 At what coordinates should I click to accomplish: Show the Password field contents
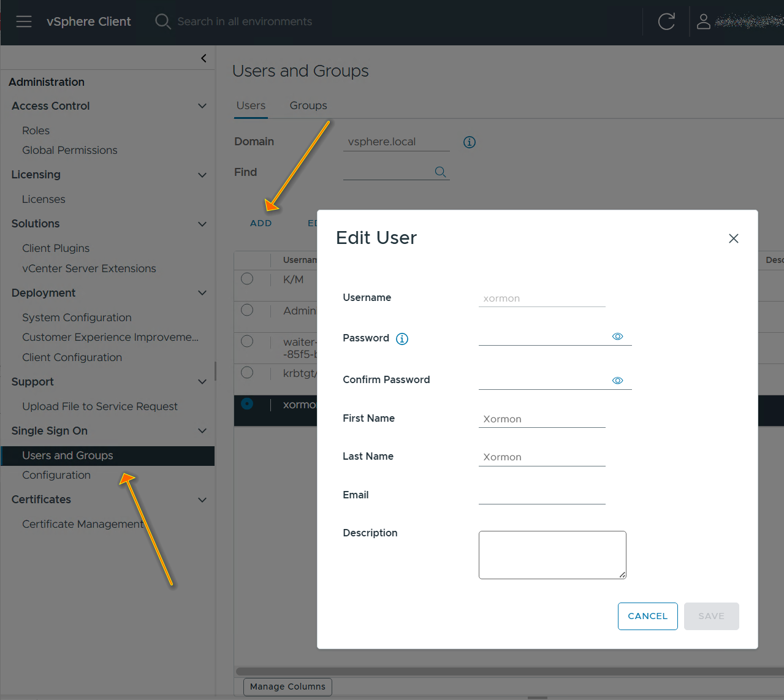point(617,337)
